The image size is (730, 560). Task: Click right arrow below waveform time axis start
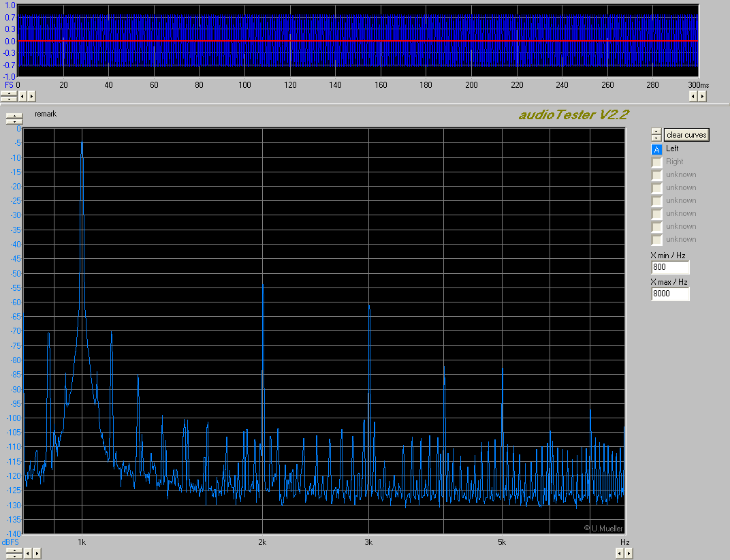[x=31, y=97]
